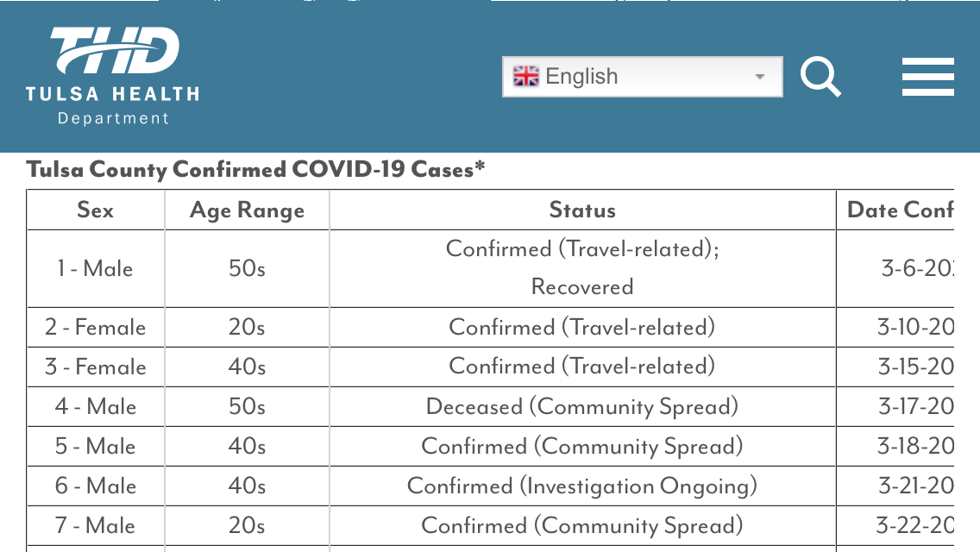
Task: Select the 2 - Female row cell
Action: tap(96, 328)
